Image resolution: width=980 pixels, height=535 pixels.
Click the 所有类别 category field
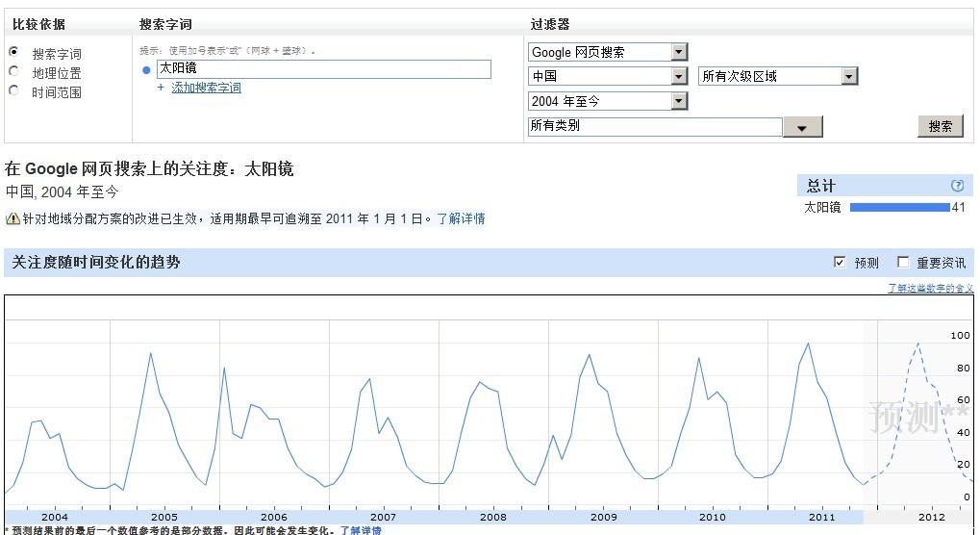pyautogui.click(x=655, y=126)
